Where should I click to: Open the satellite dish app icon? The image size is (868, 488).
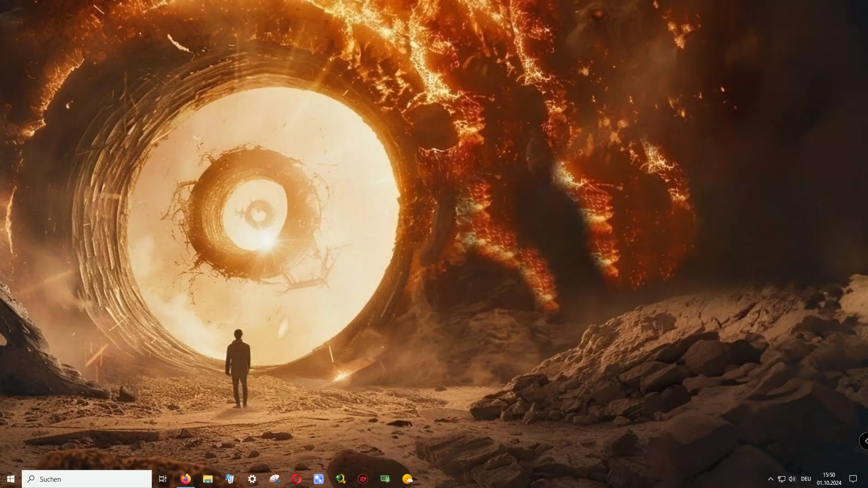coord(274,479)
